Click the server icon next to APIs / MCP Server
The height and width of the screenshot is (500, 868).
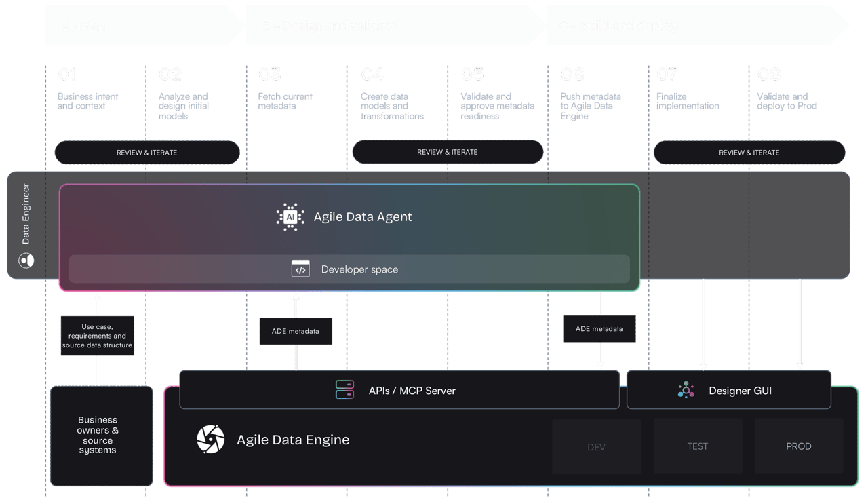coord(344,389)
